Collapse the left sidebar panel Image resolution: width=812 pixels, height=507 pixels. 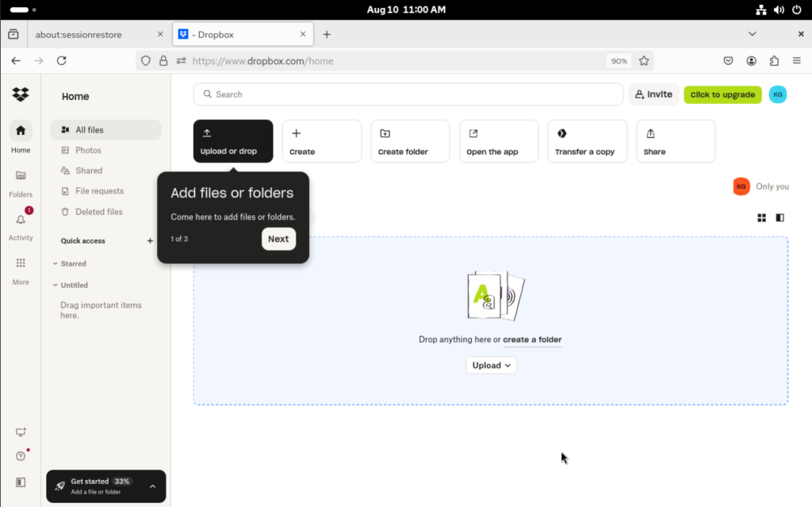(21, 482)
